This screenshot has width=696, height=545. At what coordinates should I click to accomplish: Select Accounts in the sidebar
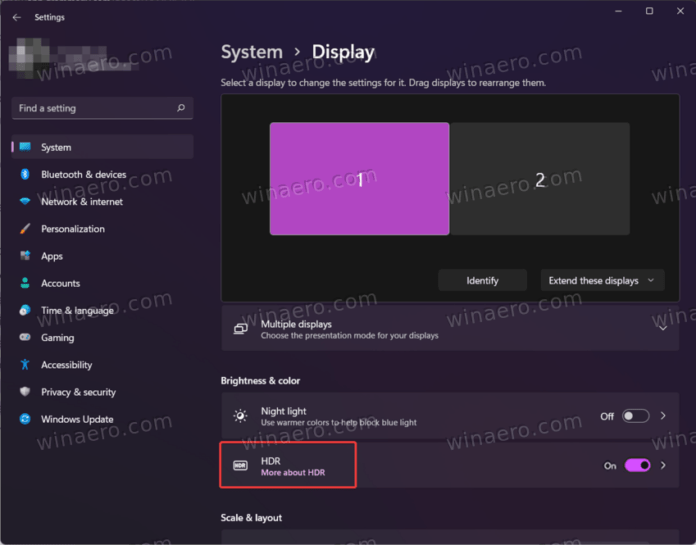tap(102, 283)
